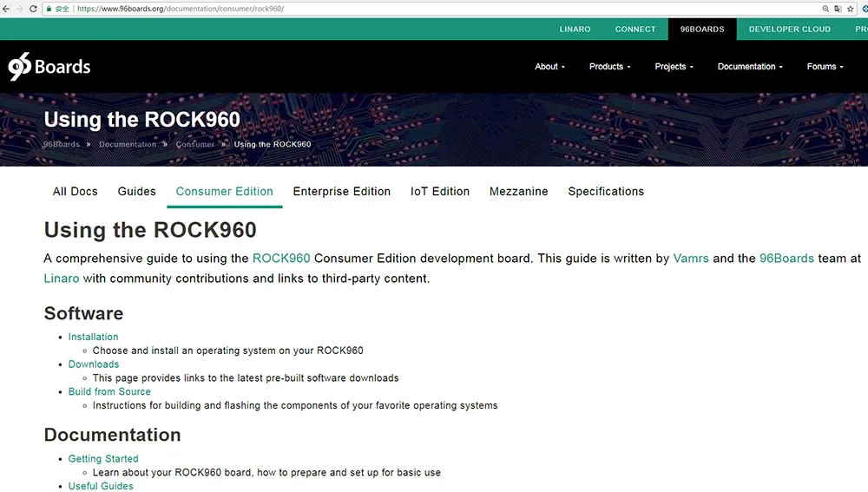Open the Installation link under Software
The height and width of the screenshot is (492, 868).
click(93, 337)
